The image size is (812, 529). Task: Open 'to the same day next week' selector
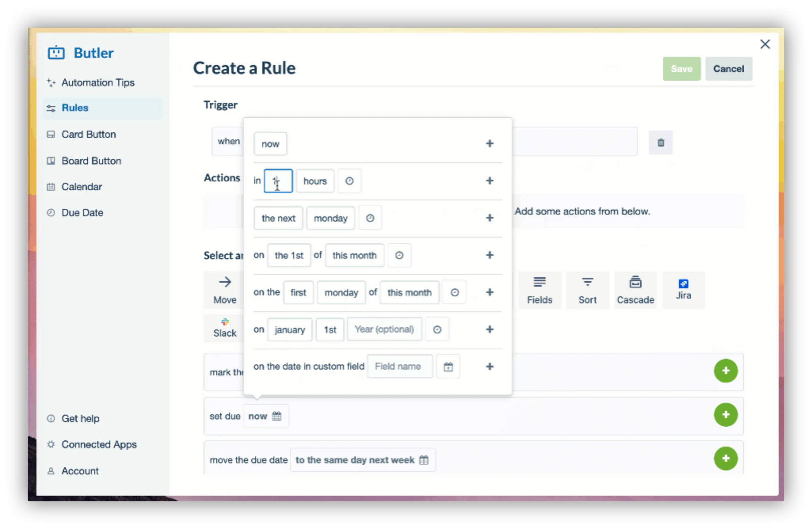tap(363, 460)
